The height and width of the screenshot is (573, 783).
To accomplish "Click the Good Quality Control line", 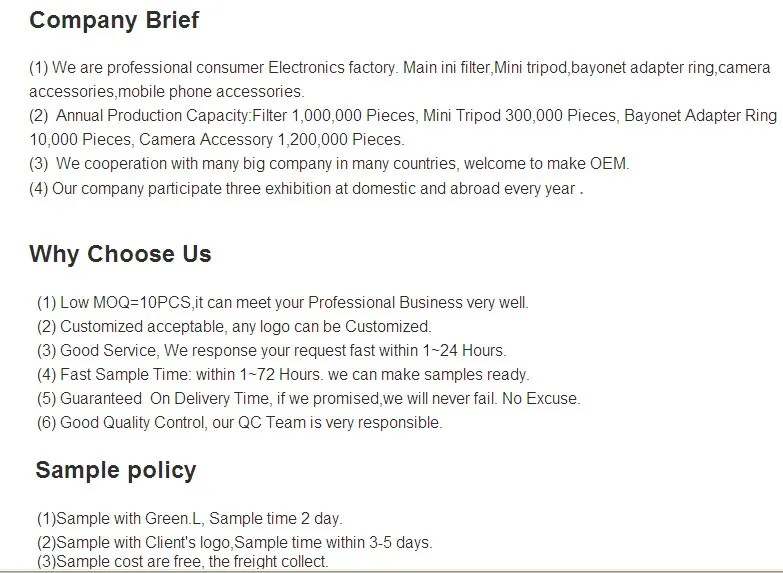I will tap(240, 422).
